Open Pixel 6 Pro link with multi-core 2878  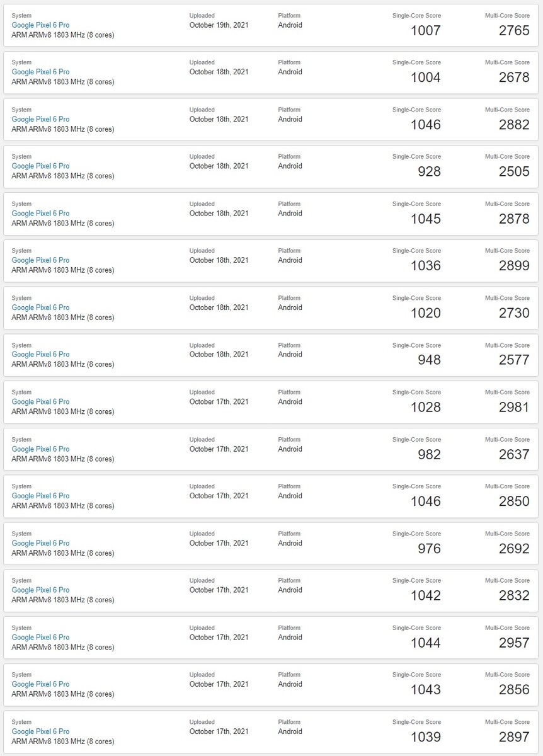pos(40,214)
